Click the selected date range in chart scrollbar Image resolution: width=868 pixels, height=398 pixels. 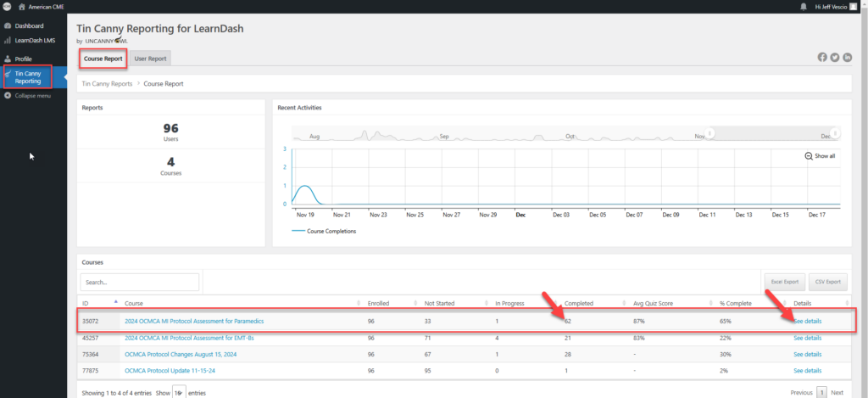click(x=773, y=133)
